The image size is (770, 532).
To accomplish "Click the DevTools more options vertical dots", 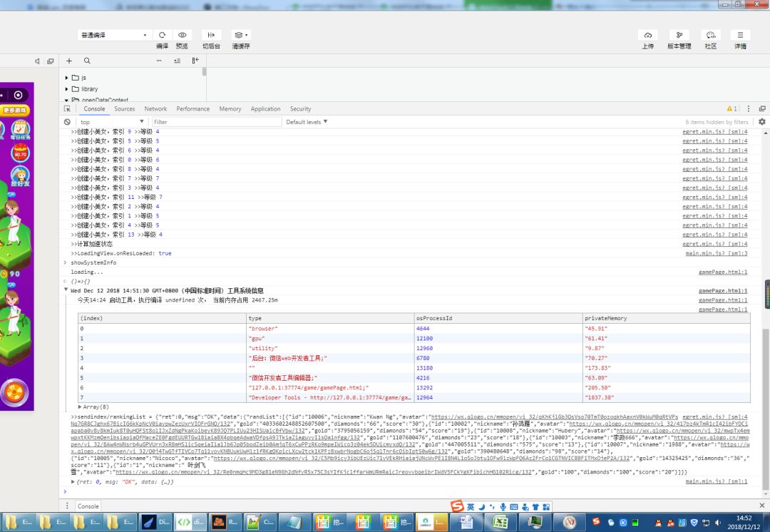I will pos(749,108).
